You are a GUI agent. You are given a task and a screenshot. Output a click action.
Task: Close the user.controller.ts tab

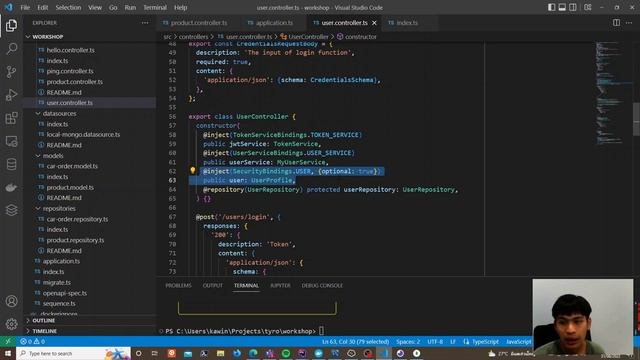374,23
